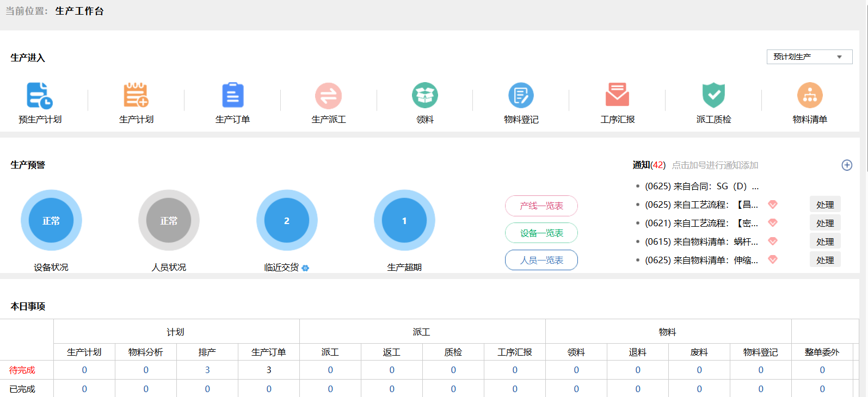
Task: Open notice (0625) 来自合同: SG (D)
Action: pos(701,186)
